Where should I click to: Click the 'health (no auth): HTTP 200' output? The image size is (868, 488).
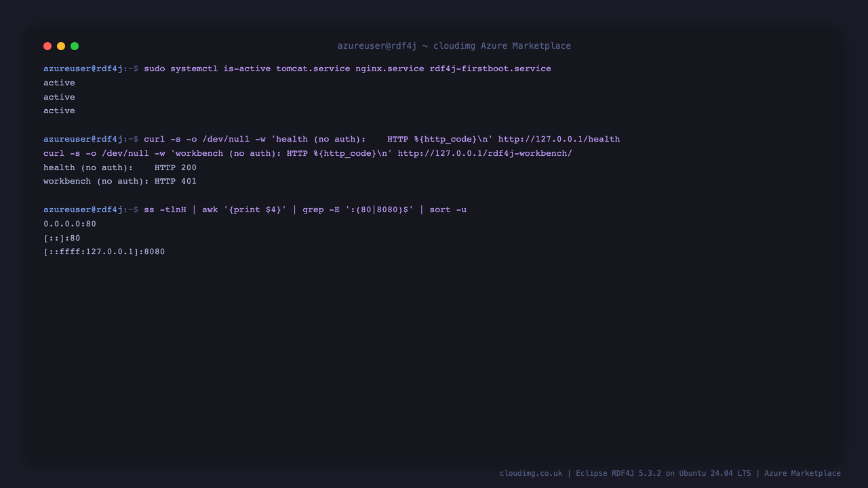(120, 167)
